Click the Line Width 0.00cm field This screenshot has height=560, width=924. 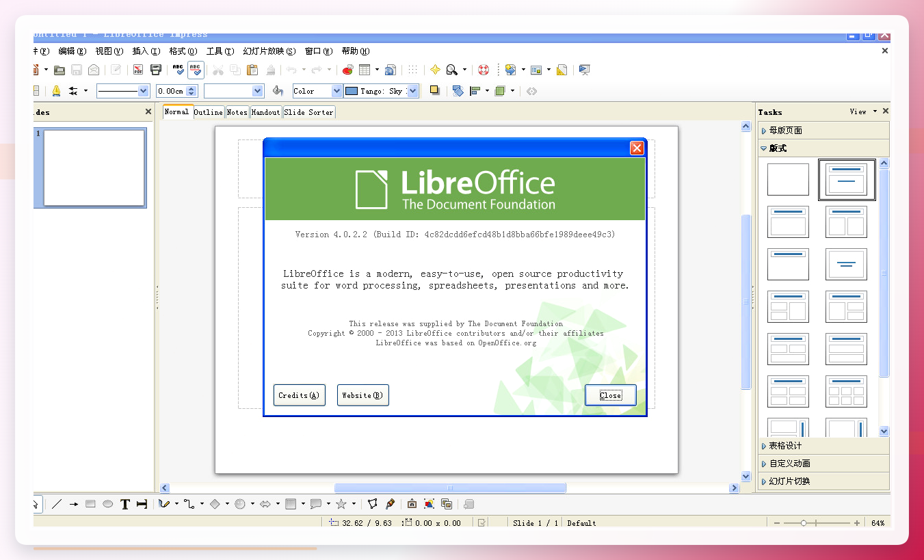(x=171, y=91)
